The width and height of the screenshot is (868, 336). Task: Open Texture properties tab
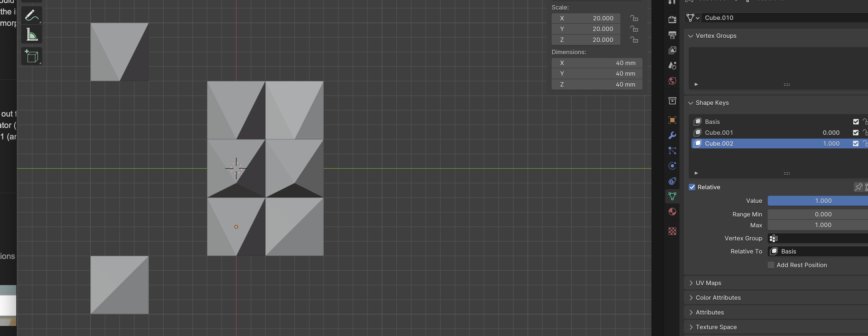click(x=672, y=231)
